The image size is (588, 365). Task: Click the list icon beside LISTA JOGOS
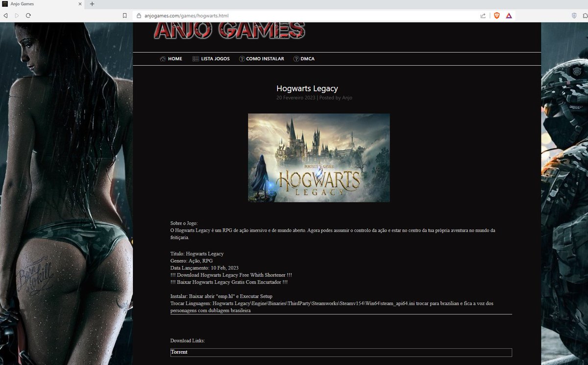point(196,59)
